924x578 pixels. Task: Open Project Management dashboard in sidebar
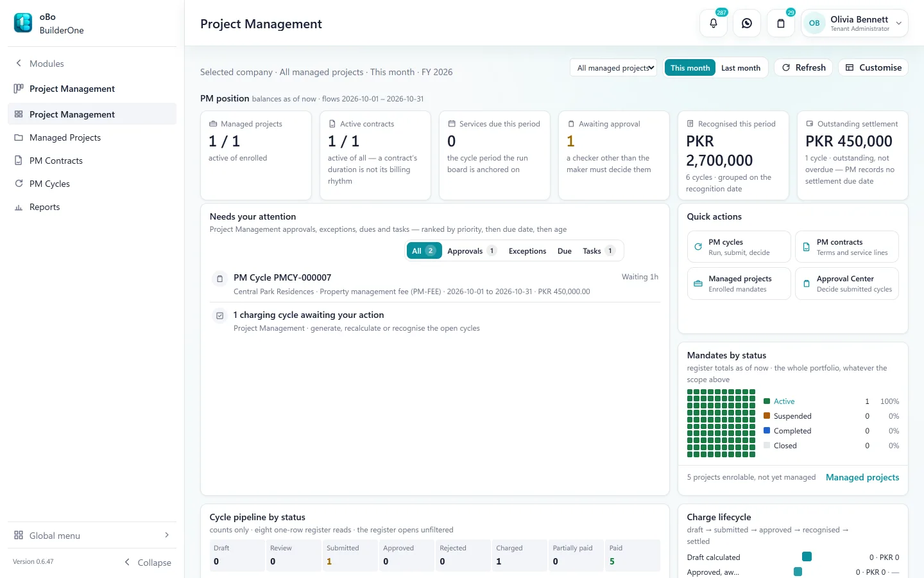point(92,114)
